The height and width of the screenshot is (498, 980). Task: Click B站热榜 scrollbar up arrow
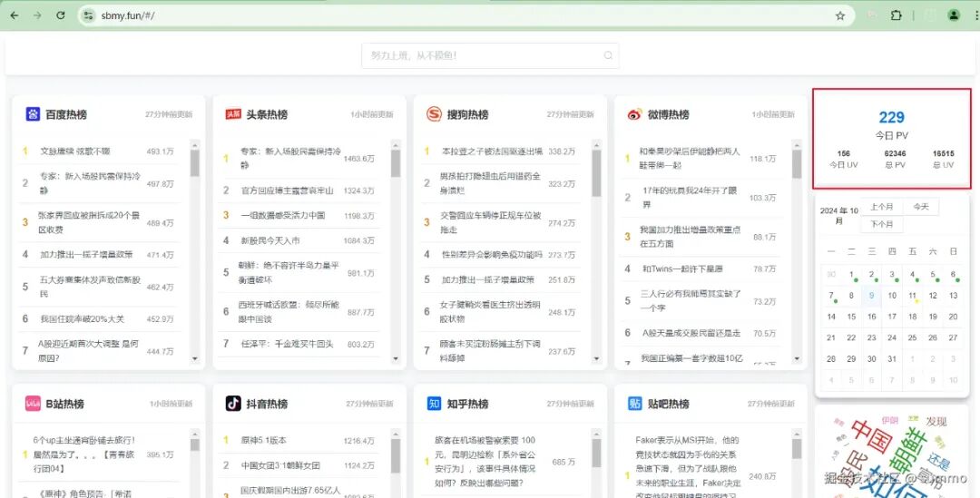(x=195, y=435)
